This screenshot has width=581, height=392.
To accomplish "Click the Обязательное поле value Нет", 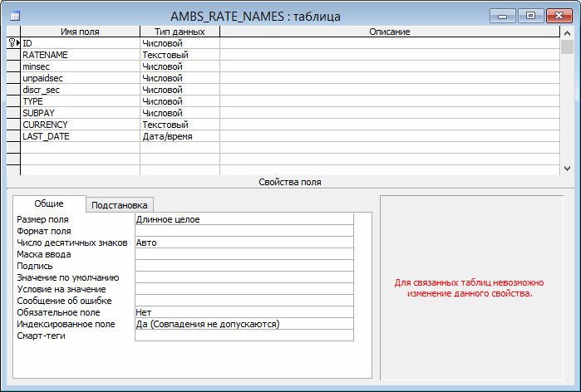I will pos(244,312).
